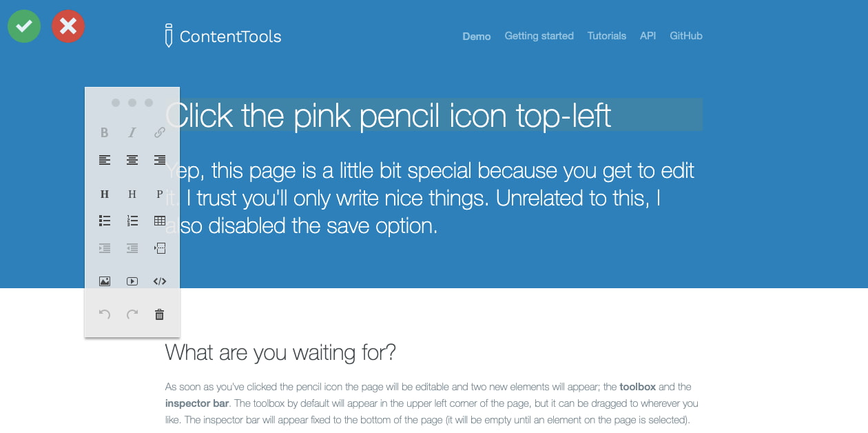Delete the selected element
868x433 pixels.
159,314
